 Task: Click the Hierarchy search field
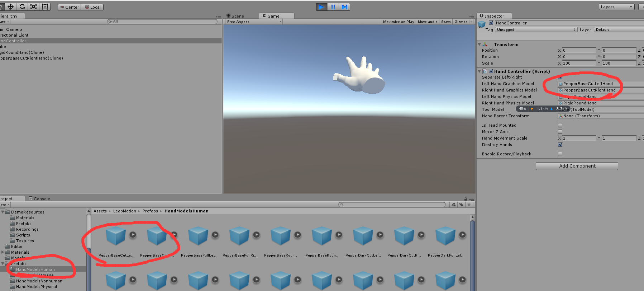click(162, 22)
